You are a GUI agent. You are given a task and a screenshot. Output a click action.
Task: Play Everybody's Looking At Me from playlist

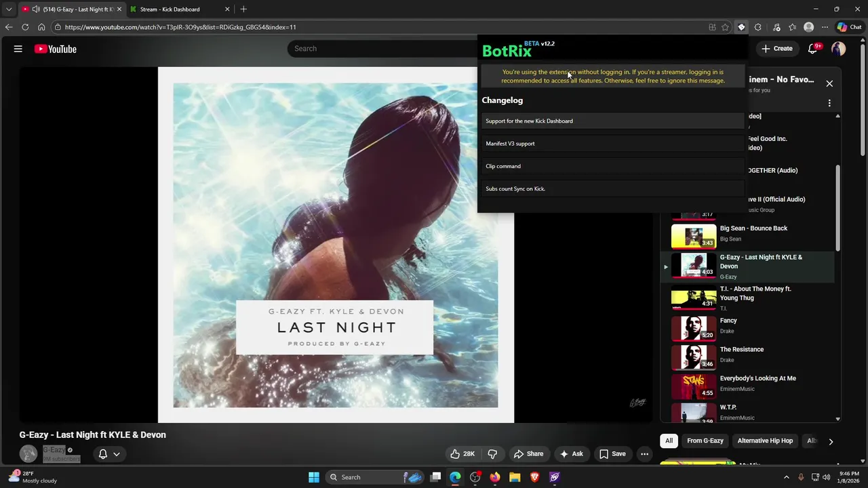[x=746, y=386]
